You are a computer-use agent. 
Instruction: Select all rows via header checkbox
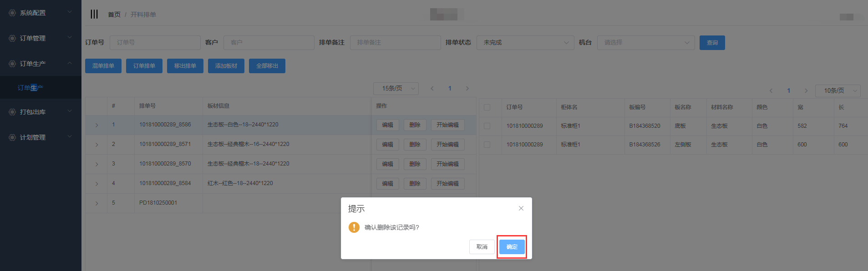[487, 107]
